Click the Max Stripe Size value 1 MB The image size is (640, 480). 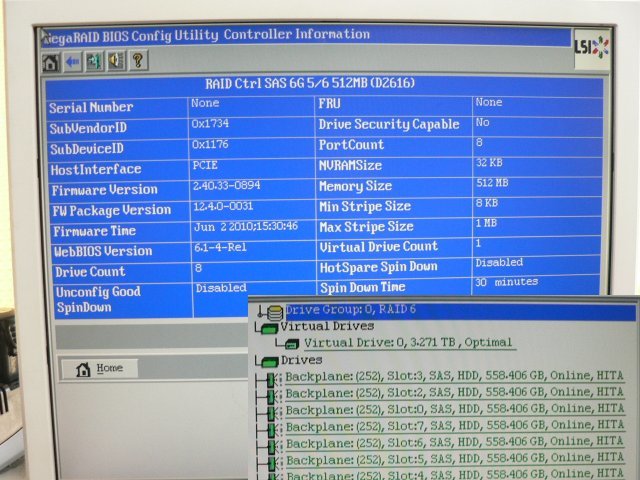click(486, 223)
